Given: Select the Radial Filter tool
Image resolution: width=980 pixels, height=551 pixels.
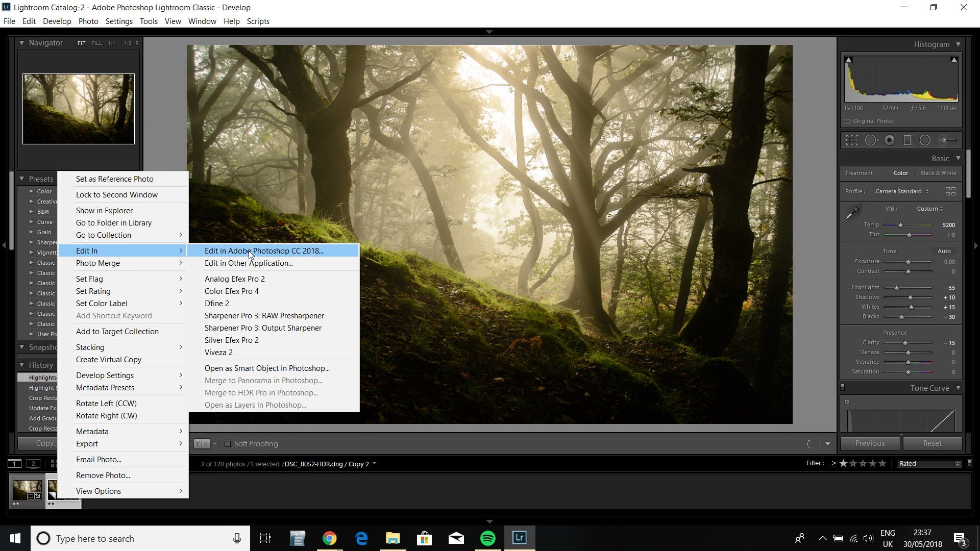Looking at the screenshot, I should pos(925,140).
